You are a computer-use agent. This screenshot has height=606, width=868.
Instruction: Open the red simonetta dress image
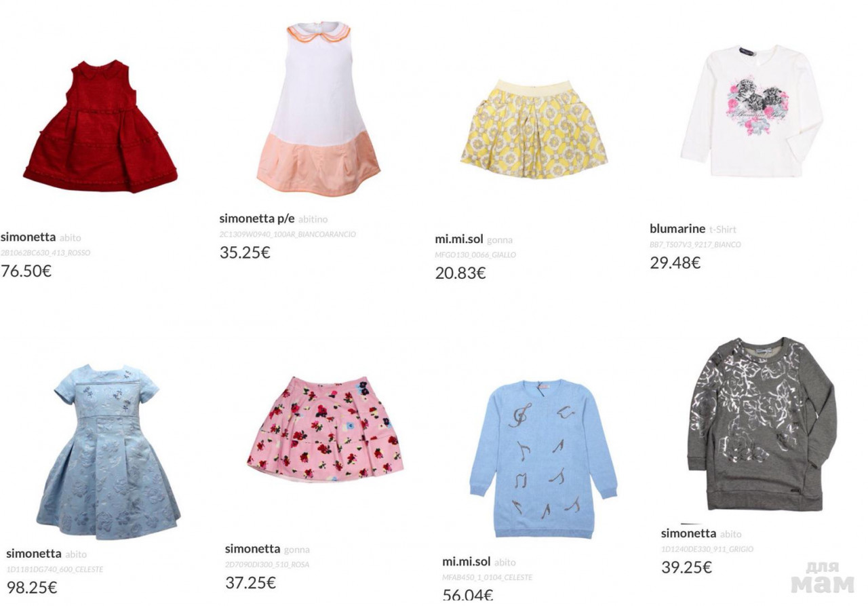tap(100, 126)
